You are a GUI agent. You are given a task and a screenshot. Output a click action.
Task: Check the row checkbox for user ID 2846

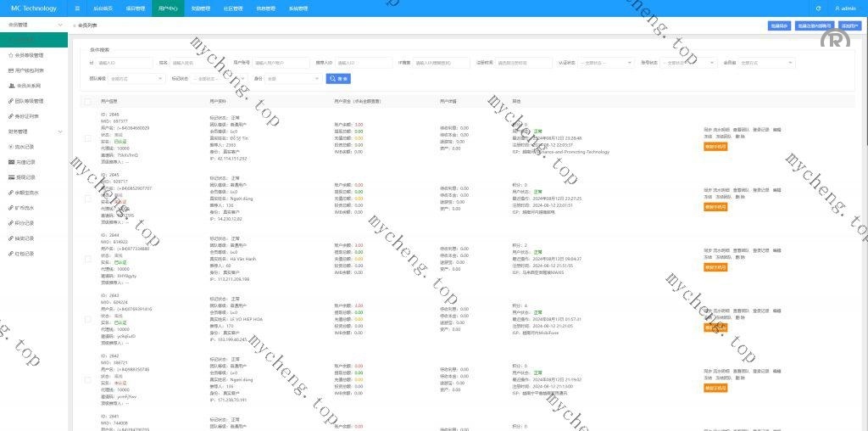point(87,137)
